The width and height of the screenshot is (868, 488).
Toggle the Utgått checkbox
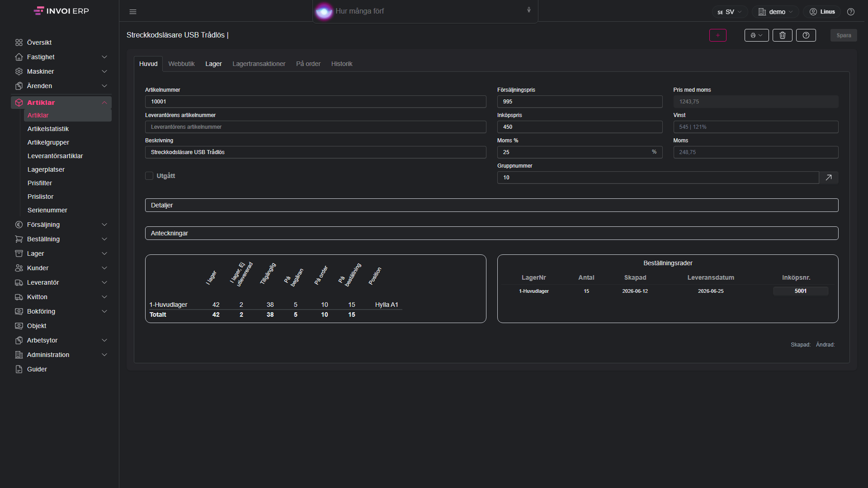149,176
